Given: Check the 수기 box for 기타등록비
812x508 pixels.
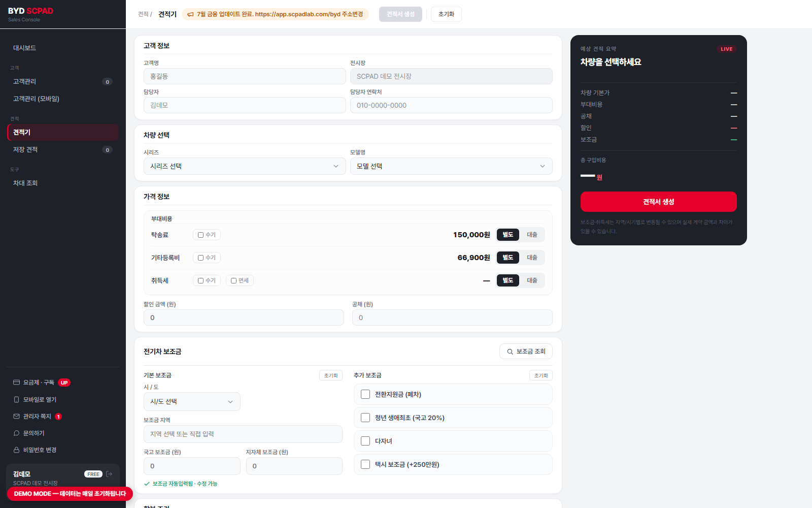Looking at the screenshot, I should click(x=201, y=258).
